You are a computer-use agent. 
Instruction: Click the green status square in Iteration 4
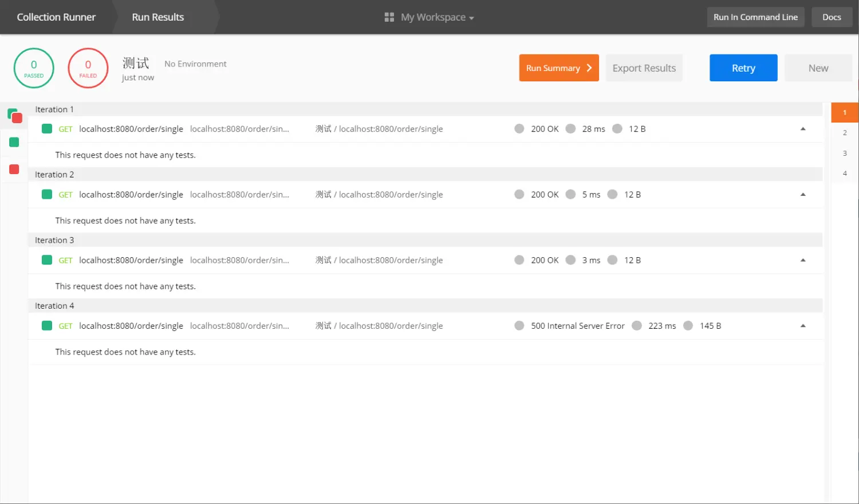point(47,326)
